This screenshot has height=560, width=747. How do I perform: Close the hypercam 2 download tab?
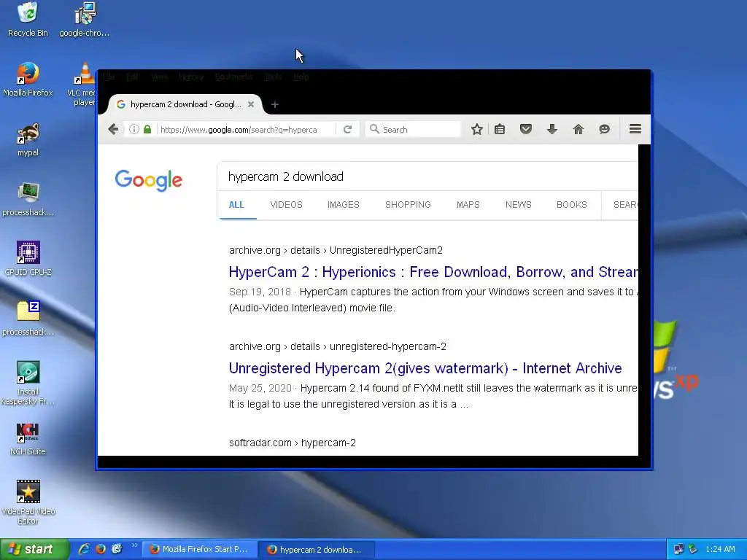point(251,104)
